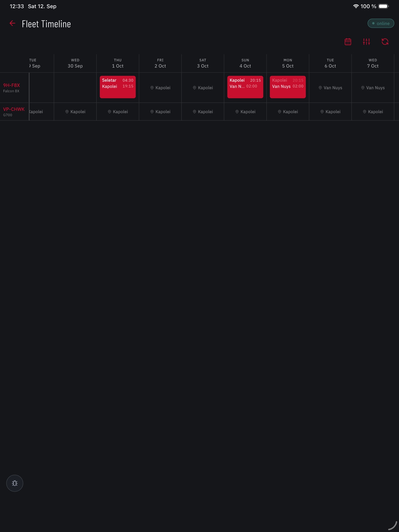The height and width of the screenshot is (532, 399).
Task: Tap the red back arrow
Action: click(12, 24)
